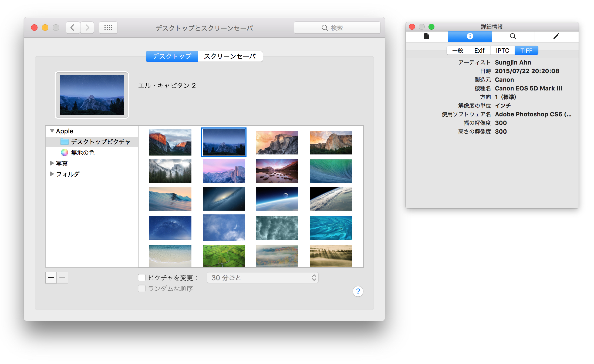This screenshot has width=594, height=364.
Task: Collapse the Apple tree group
Action: (x=52, y=131)
